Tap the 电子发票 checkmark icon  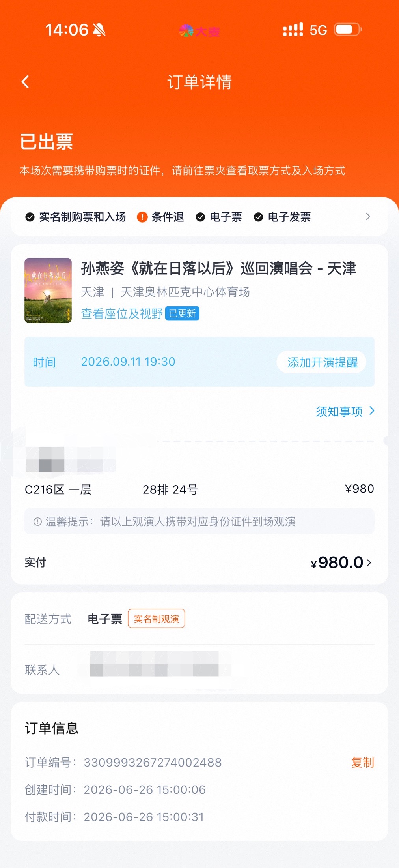[x=258, y=217]
